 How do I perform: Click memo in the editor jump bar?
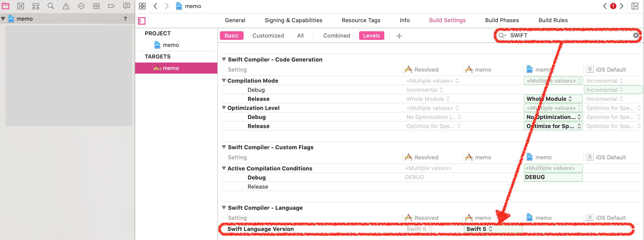tap(193, 6)
